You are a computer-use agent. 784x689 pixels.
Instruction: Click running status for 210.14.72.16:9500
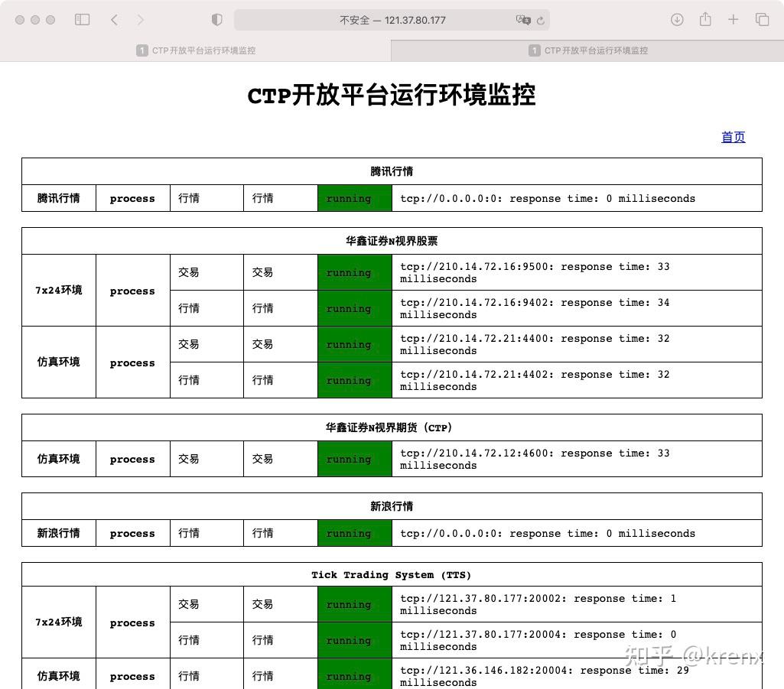(354, 272)
